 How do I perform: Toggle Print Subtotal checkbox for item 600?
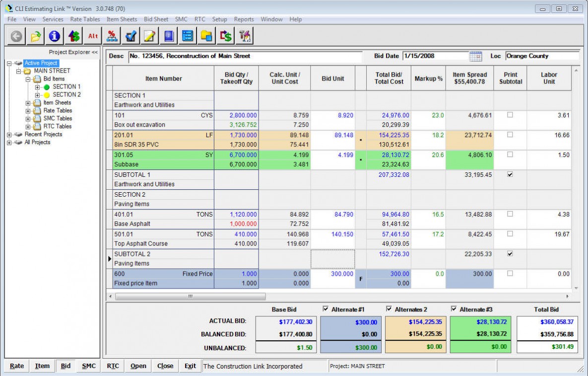(x=510, y=274)
